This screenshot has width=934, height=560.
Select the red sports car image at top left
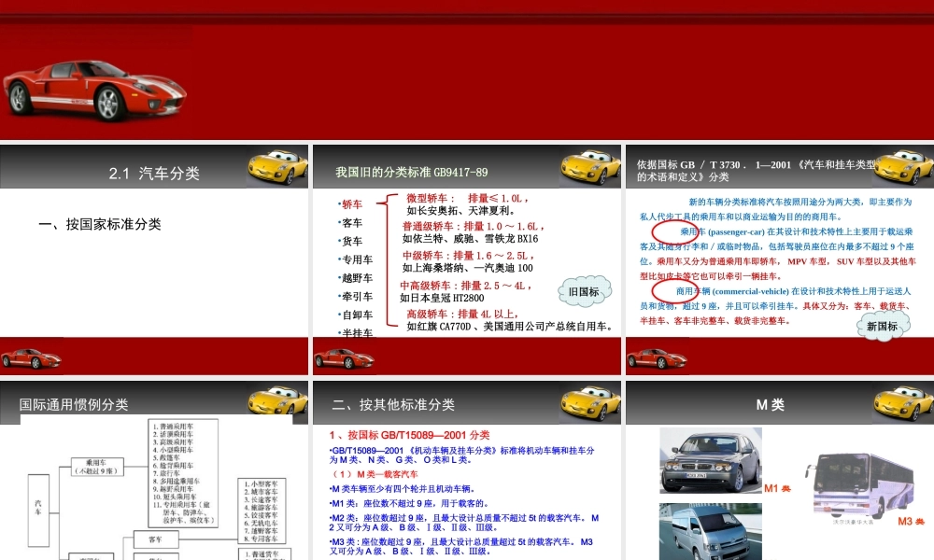pos(93,89)
